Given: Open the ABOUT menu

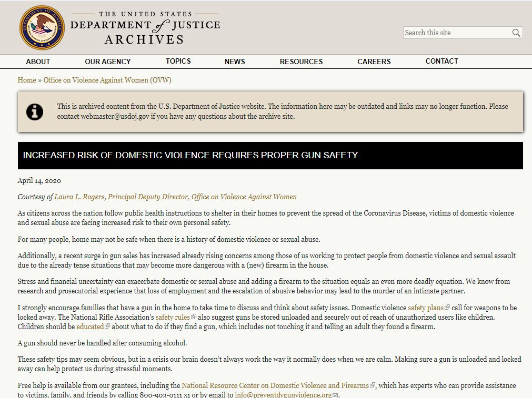Looking at the screenshot, I should point(38,62).
